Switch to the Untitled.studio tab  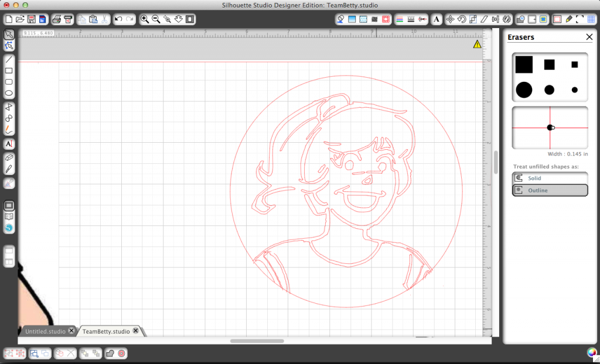coord(45,331)
